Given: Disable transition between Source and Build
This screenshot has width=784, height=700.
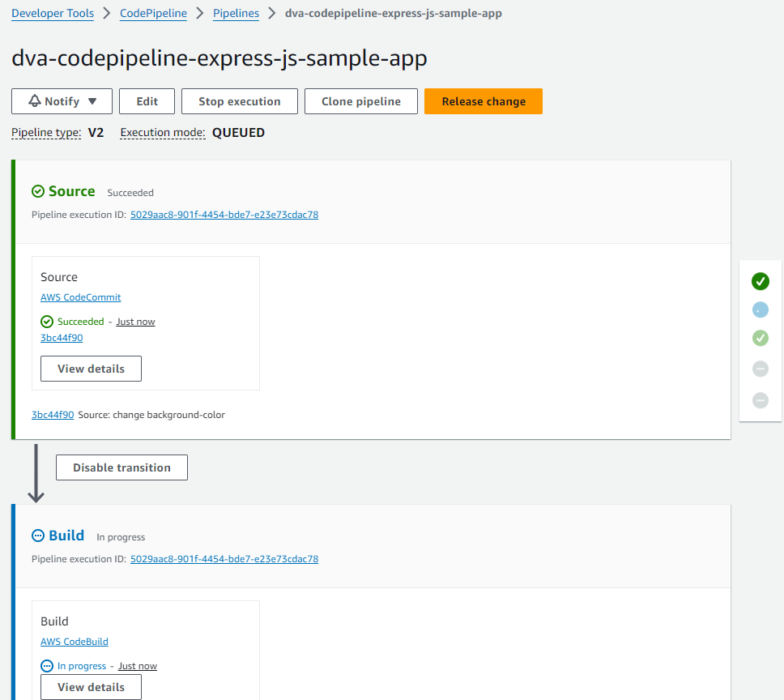Looking at the screenshot, I should (121, 467).
